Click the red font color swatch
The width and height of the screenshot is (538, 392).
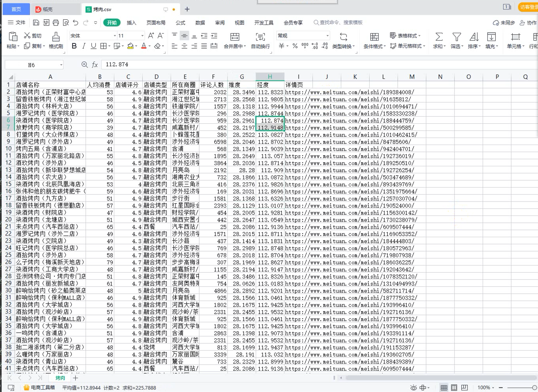tap(144, 46)
